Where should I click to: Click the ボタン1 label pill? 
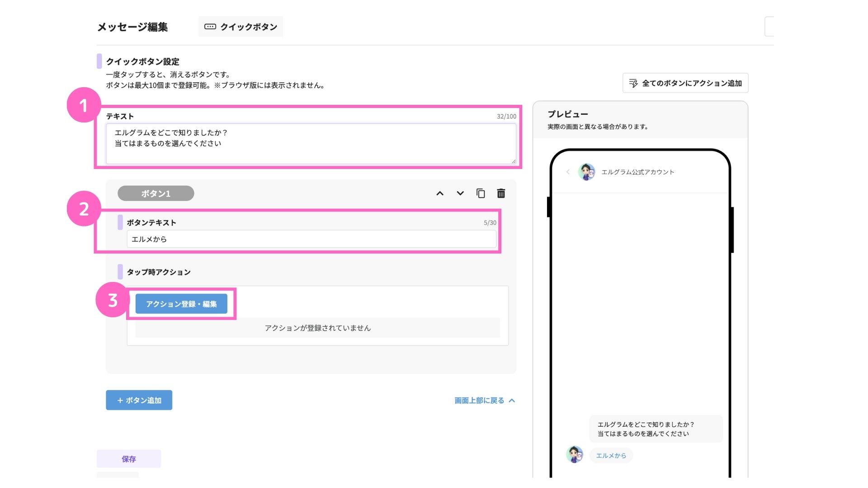pyautogui.click(x=156, y=193)
